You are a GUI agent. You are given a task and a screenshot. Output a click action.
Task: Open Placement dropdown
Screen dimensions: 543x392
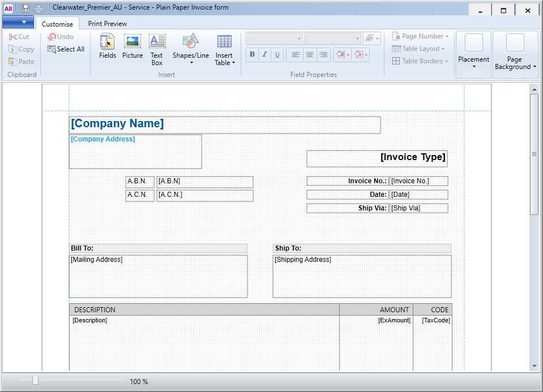pos(473,54)
